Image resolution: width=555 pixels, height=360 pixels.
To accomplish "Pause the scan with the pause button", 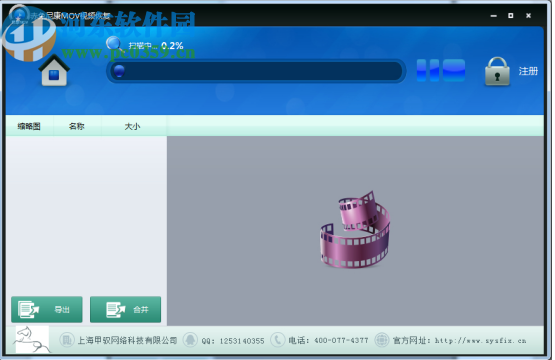I will coord(428,70).
